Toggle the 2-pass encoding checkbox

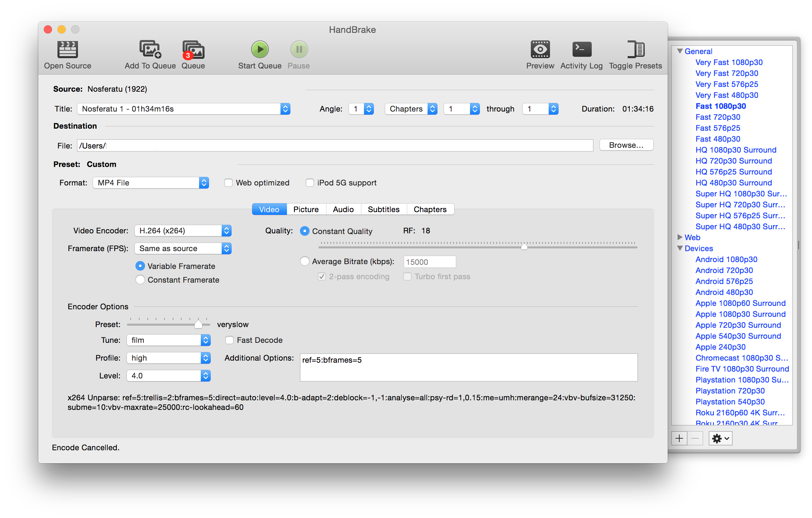coord(322,276)
